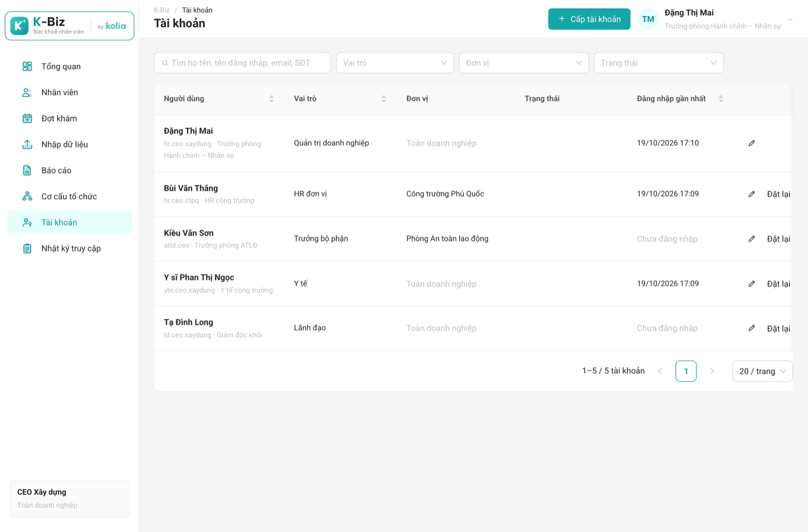The height and width of the screenshot is (532, 808).
Task: Click the Cơ cấu tổ chức icon
Action: coord(27,196)
